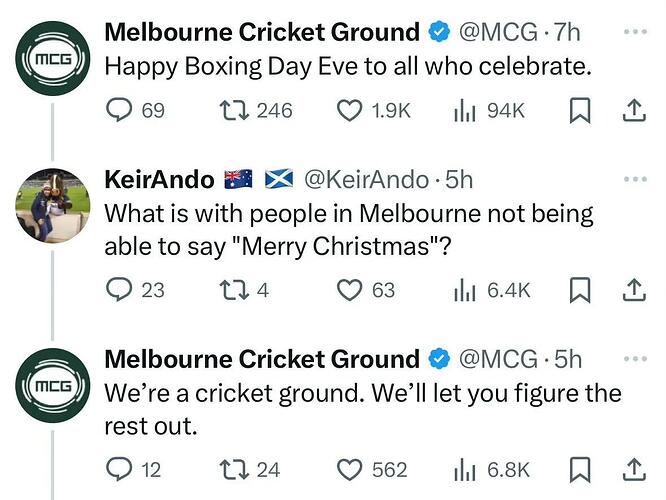
Task: Open more options on KeirAndo's tweet
Action: coord(635,179)
